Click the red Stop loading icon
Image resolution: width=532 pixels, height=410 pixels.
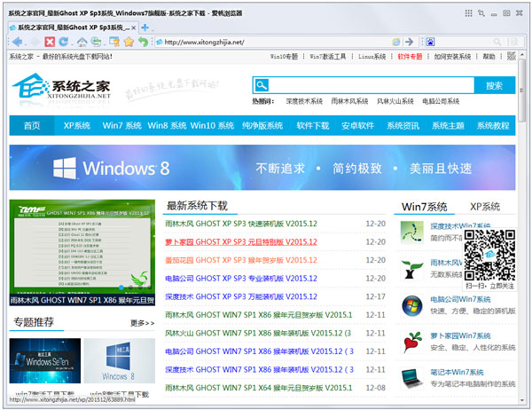tap(50, 42)
